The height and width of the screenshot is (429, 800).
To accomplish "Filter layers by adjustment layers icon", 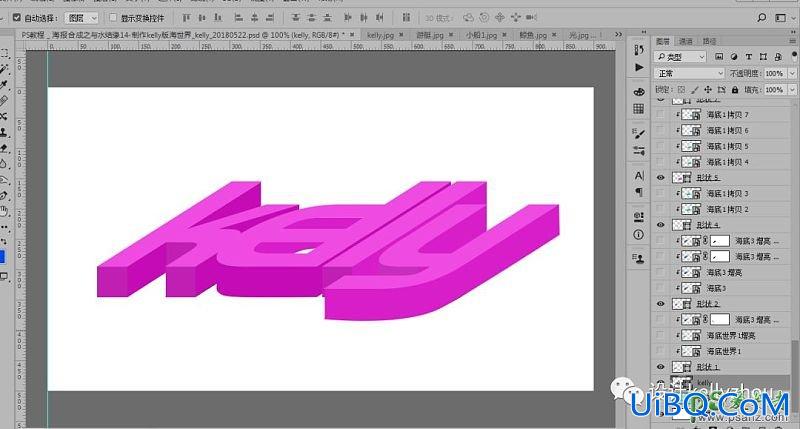I will click(x=734, y=57).
